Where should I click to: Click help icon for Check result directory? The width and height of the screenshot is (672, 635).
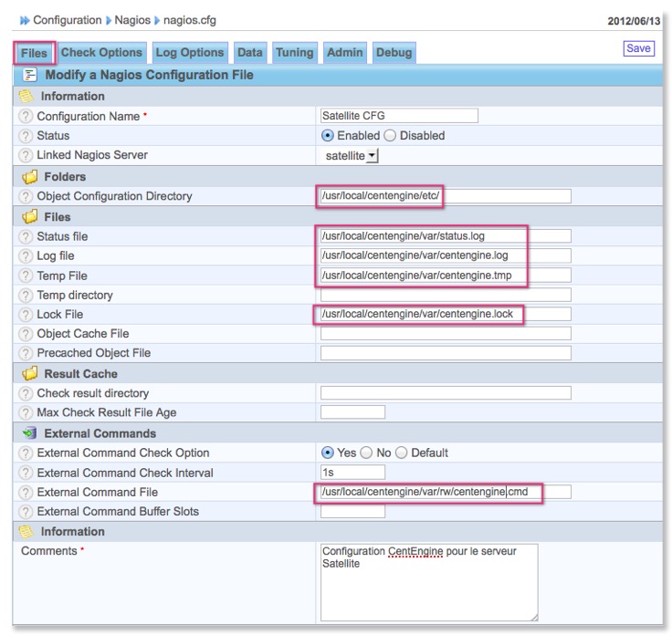click(25, 393)
